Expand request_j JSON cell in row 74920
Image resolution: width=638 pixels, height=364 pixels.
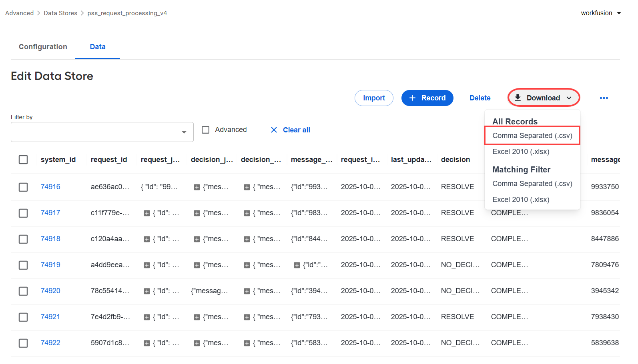(x=147, y=291)
